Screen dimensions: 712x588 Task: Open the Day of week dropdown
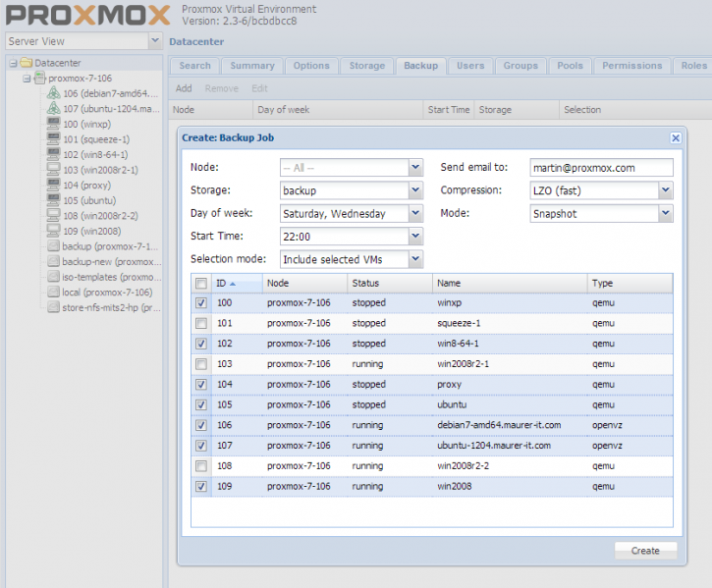pos(414,213)
